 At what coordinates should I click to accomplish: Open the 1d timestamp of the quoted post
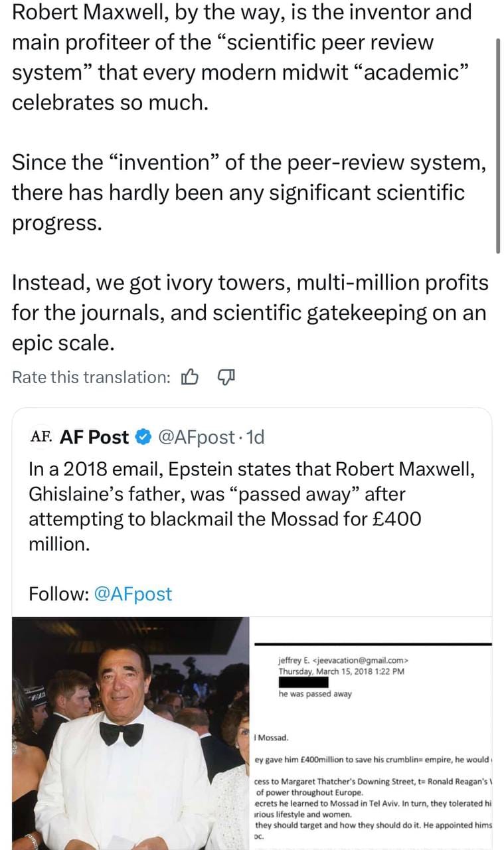(255, 437)
